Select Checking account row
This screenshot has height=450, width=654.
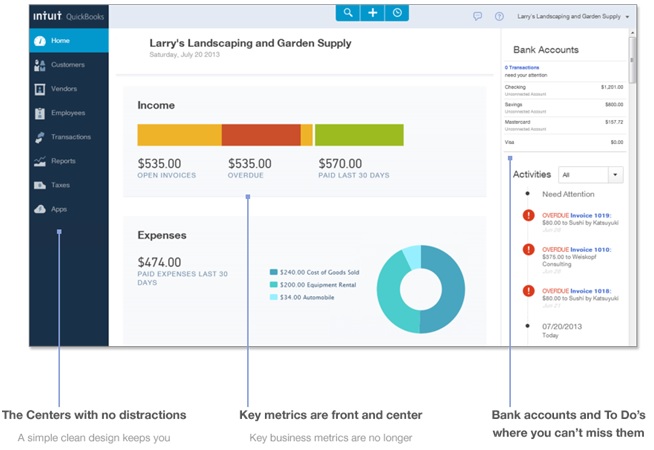click(564, 90)
